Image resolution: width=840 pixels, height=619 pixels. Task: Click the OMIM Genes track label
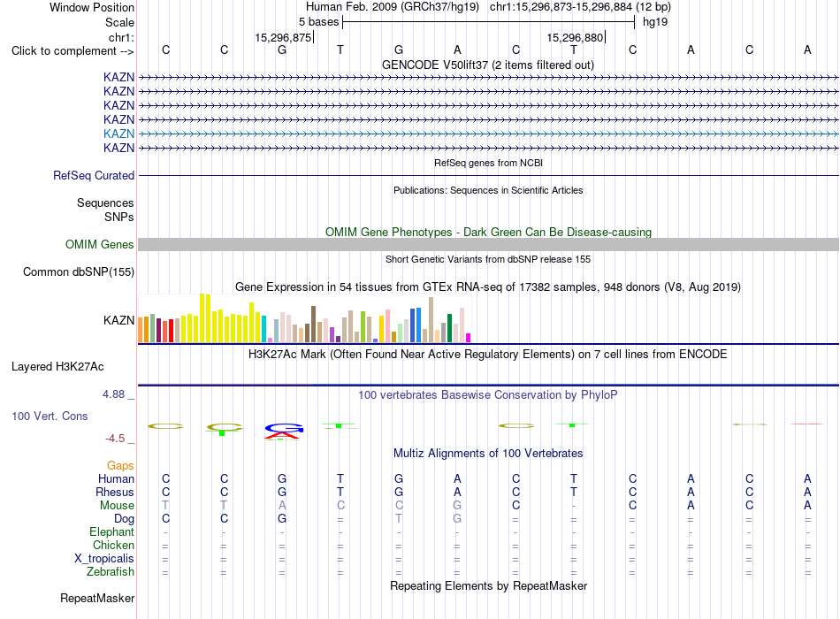pos(99,244)
